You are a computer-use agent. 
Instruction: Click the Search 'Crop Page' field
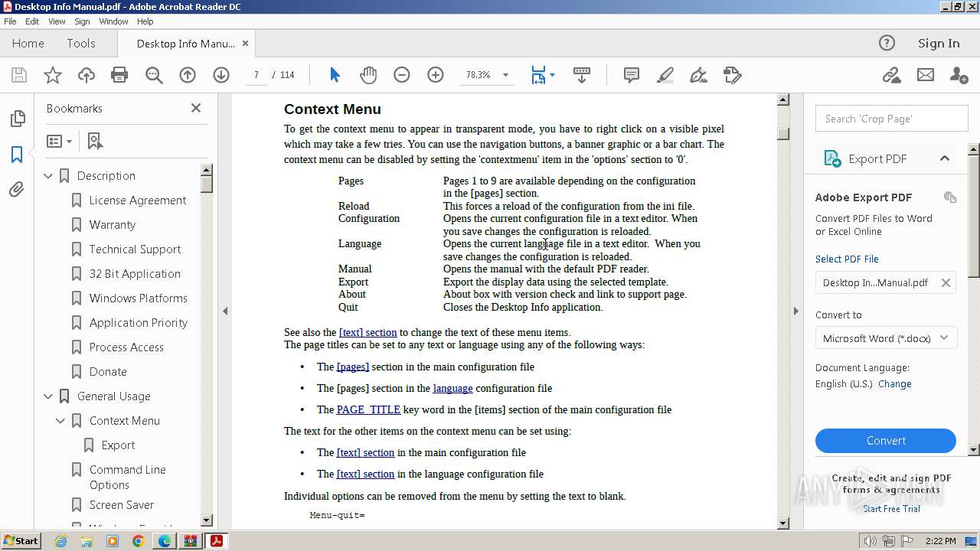(x=891, y=119)
